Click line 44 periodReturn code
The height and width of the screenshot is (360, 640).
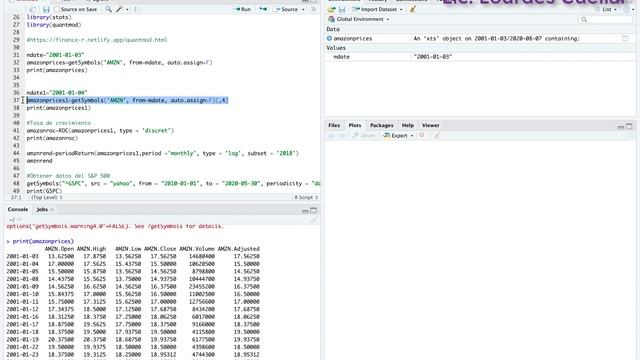click(163, 153)
